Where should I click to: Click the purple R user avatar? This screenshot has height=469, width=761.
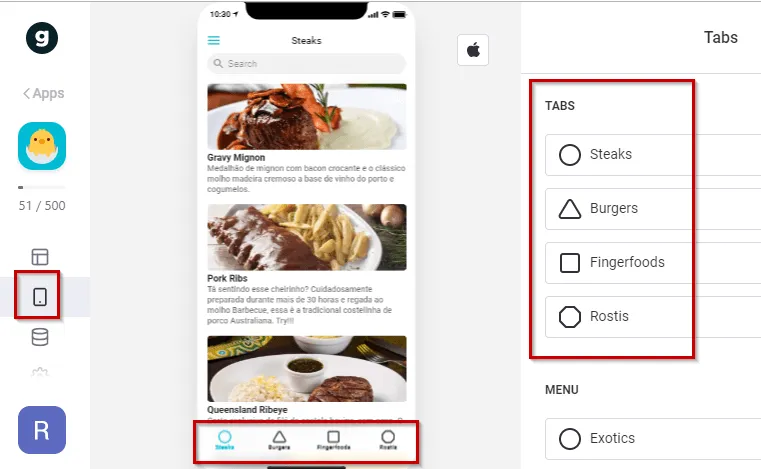click(42, 430)
